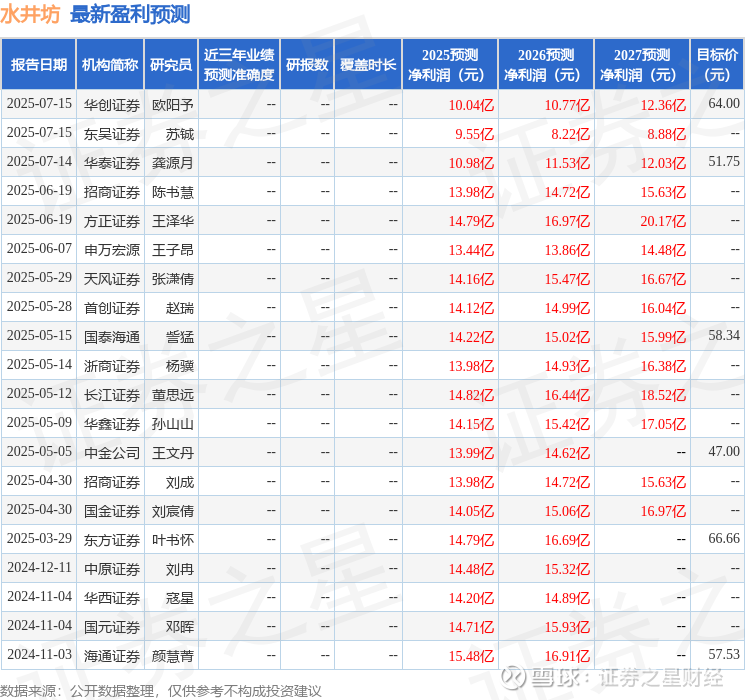Select the 长江证券 institution cell
Screen dimensions: 745x700
pos(112,395)
